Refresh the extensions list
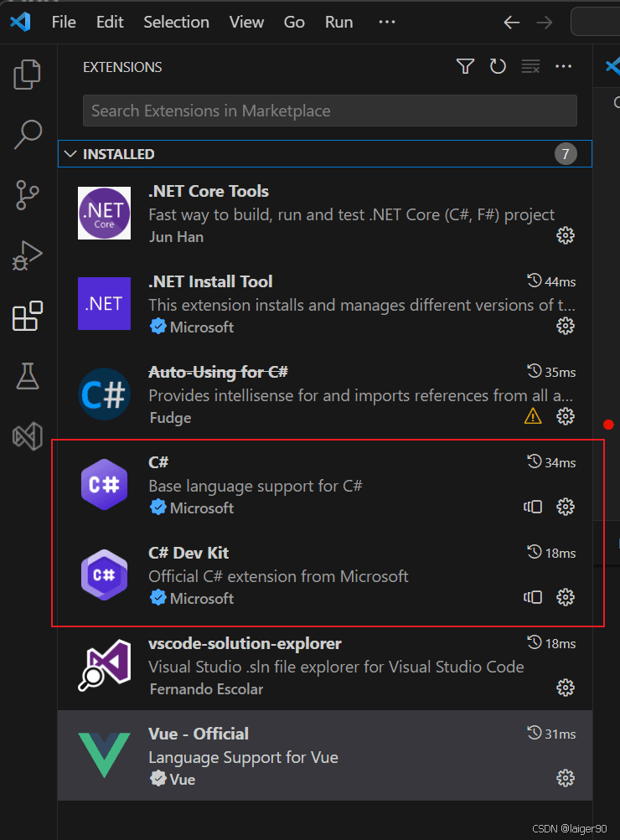 tap(499, 67)
